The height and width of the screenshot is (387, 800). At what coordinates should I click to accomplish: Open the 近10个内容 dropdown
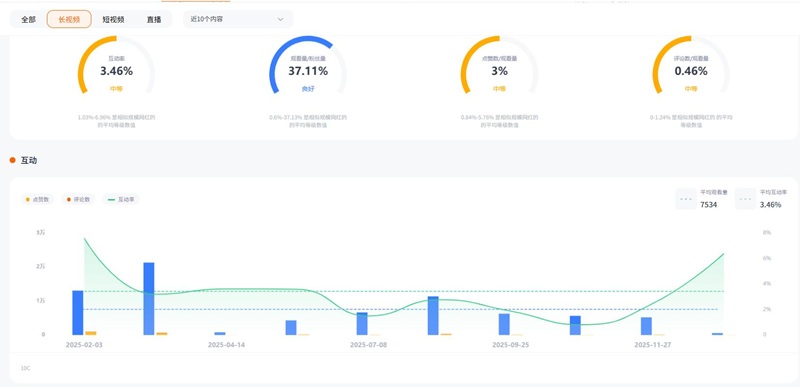tap(238, 19)
